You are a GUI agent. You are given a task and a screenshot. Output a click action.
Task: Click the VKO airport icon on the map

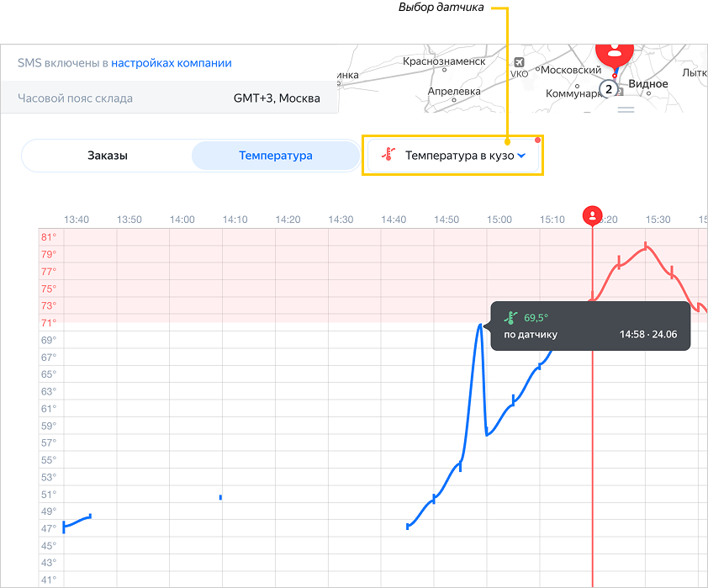(519, 62)
